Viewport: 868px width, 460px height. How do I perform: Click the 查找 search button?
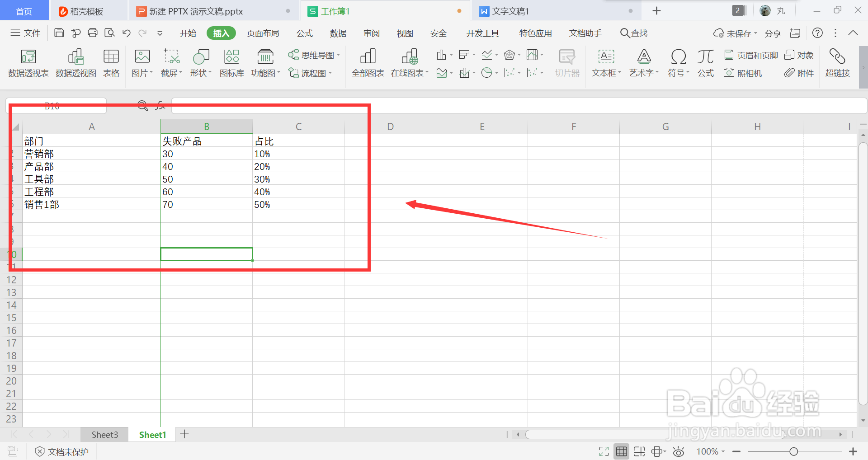(634, 33)
